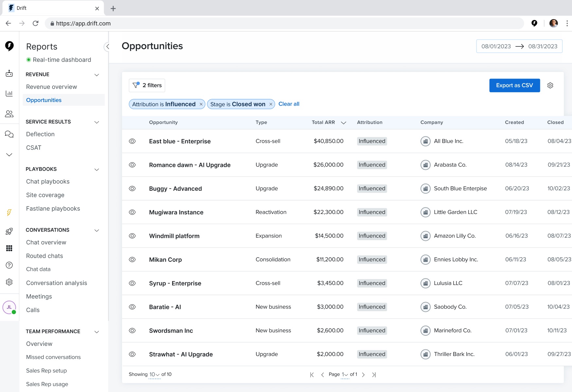Open the date range picker

[519, 46]
